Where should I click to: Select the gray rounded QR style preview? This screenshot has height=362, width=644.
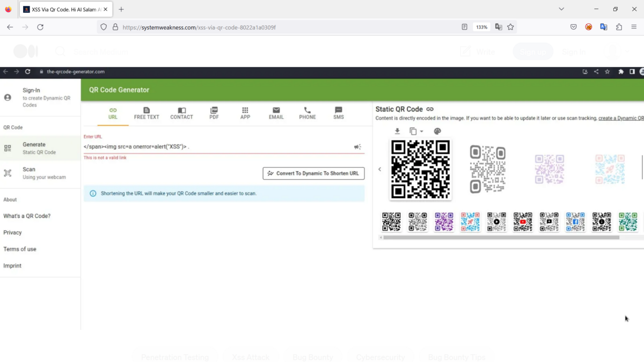pyautogui.click(x=488, y=169)
